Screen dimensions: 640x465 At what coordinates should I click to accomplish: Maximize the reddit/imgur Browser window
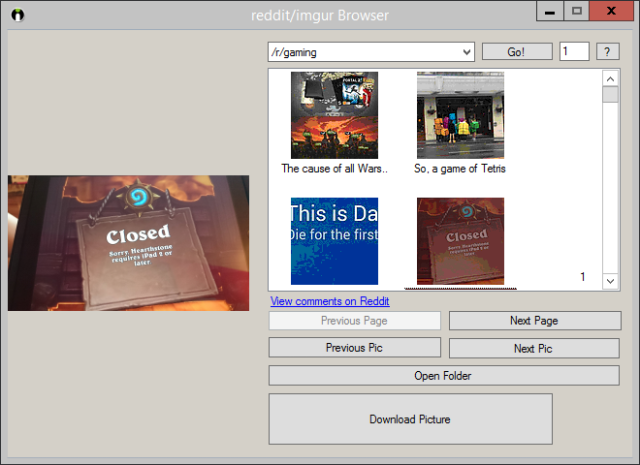pos(576,11)
